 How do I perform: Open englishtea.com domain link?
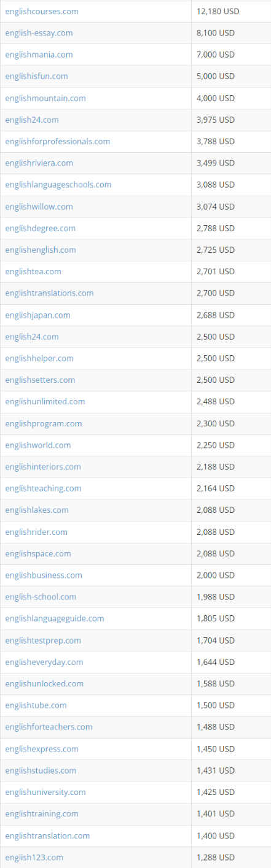click(x=33, y=271)
